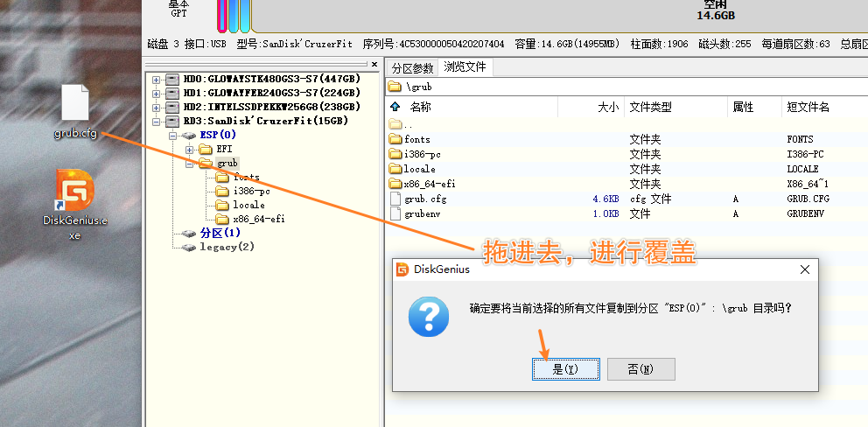Go to parent folder '..' entry
The width and height of the screenshot is (868, 427).
click(401, 124)
